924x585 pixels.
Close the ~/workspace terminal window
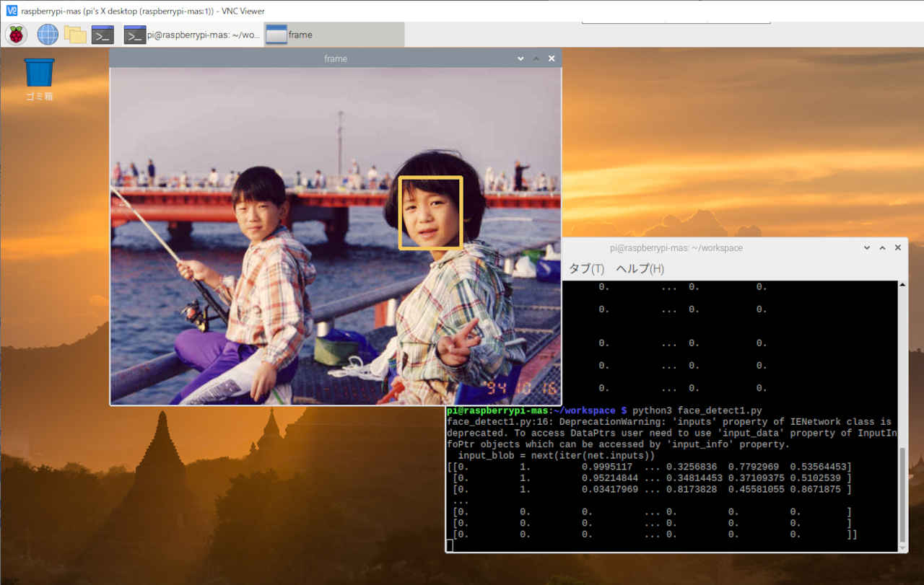[x=898, y=247]
